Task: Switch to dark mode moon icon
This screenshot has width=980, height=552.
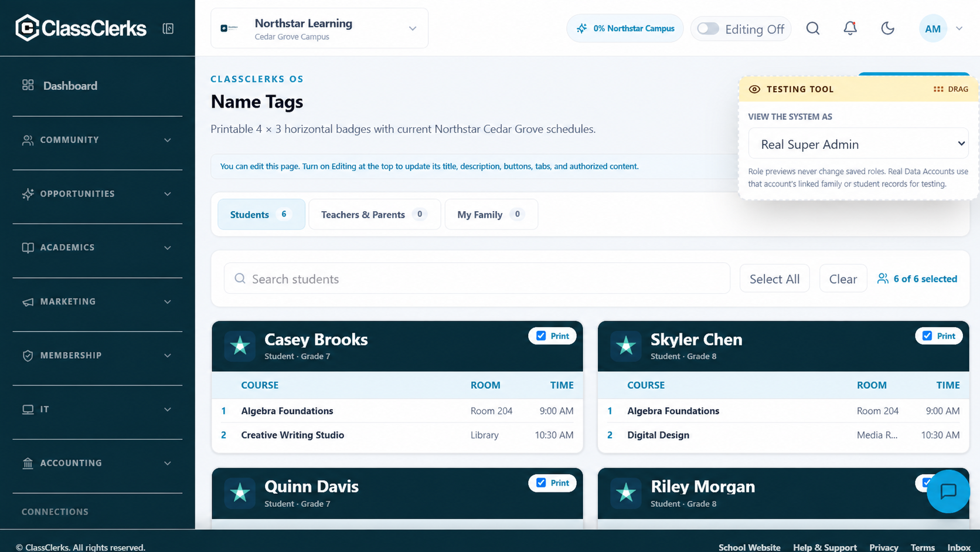Action: [888, 28]
